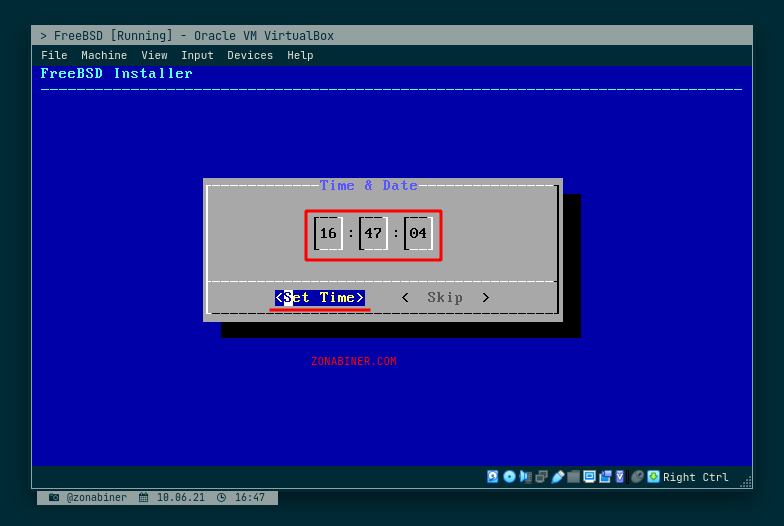784x526 pixels.
Task: Click the Time & Date dialog title
Action: (368, 186)
